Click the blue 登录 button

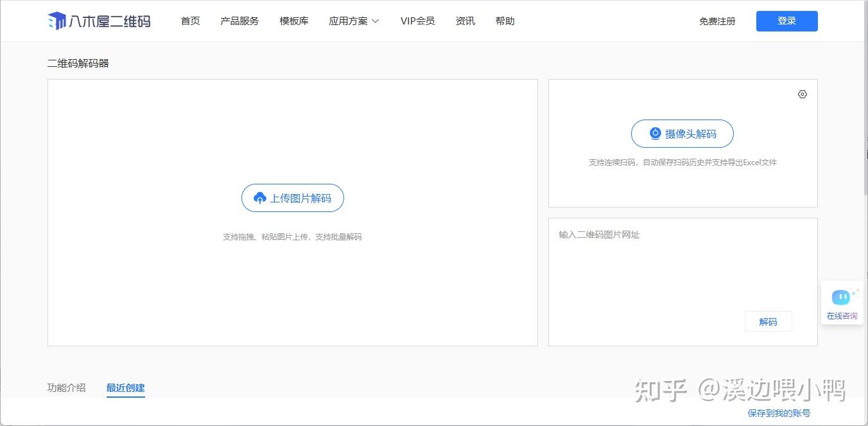[787, 21]
